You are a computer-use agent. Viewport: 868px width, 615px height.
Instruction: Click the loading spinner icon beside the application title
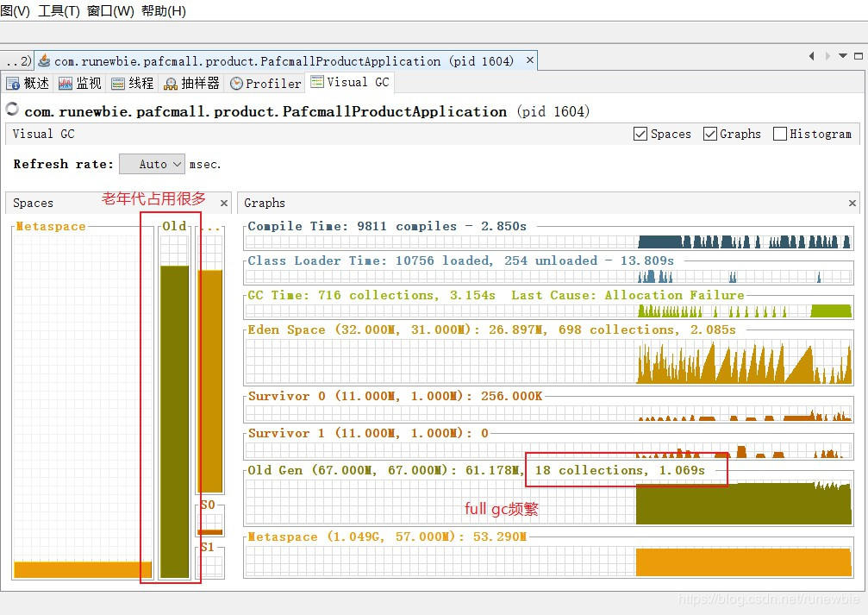[12, 110]
